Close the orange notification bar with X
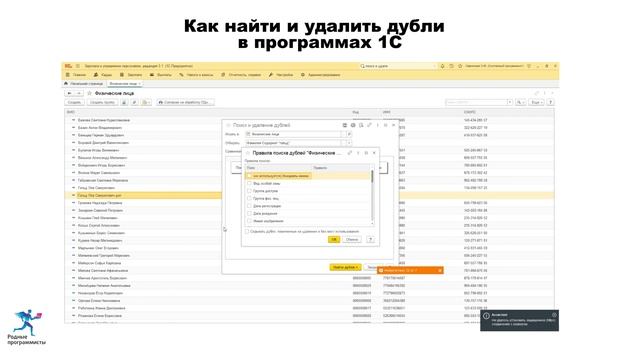This screenshot has width=640, height=360. coord(440,270)
